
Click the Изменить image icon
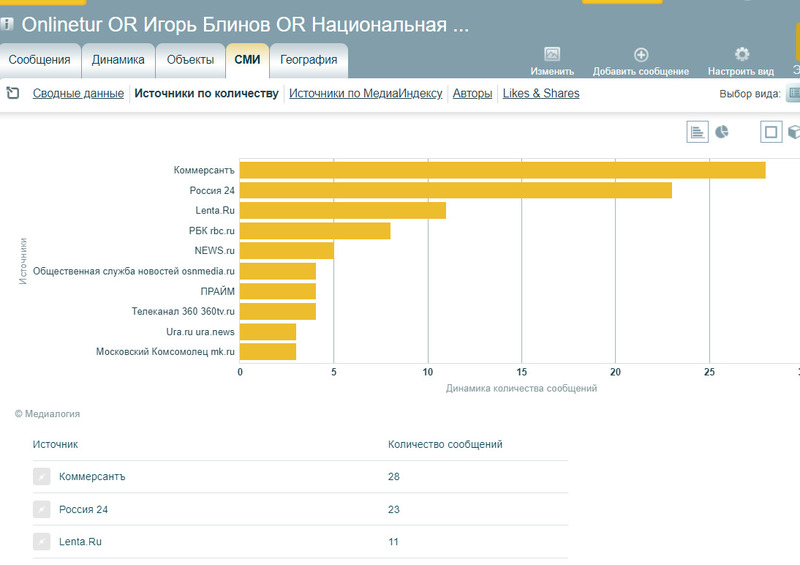[x=552, y=54]
